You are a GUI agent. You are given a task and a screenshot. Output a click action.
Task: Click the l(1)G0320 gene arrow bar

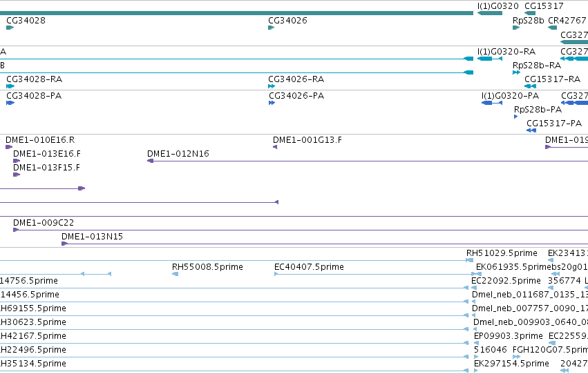click(490, 13)
